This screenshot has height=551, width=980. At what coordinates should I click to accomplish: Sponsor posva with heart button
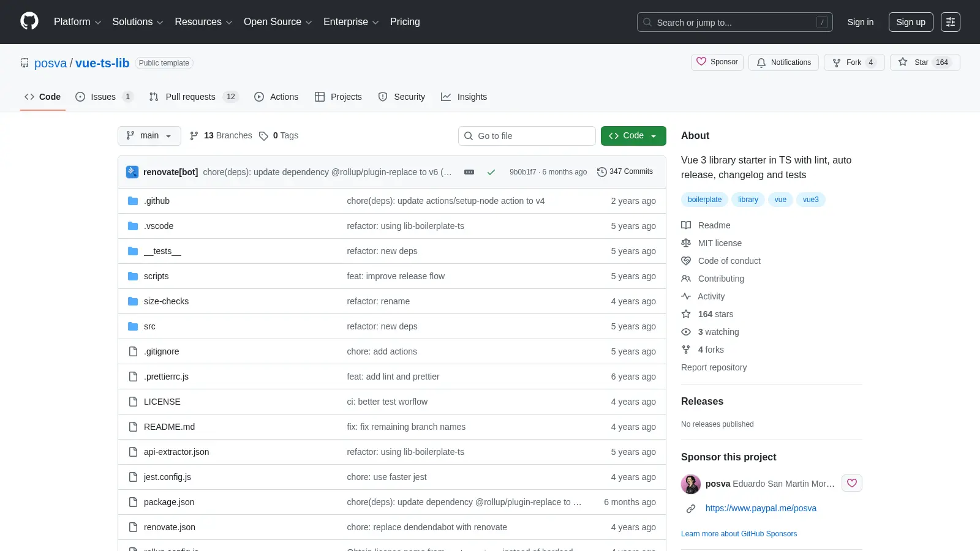click(852, 483)
